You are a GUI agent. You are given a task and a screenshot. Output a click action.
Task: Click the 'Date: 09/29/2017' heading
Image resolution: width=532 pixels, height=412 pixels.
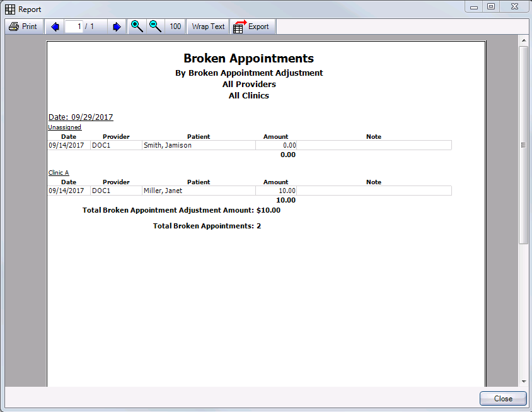tap(81, 117)
